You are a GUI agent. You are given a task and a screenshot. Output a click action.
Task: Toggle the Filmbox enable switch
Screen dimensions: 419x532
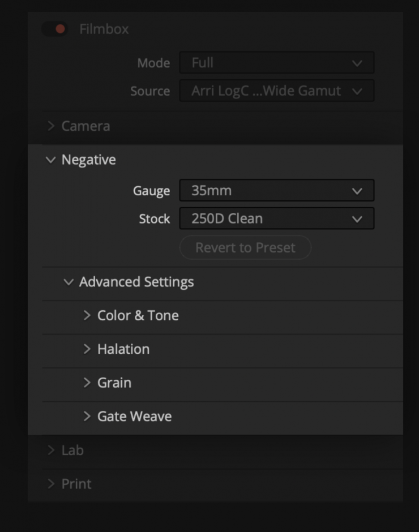pos(55,29)
